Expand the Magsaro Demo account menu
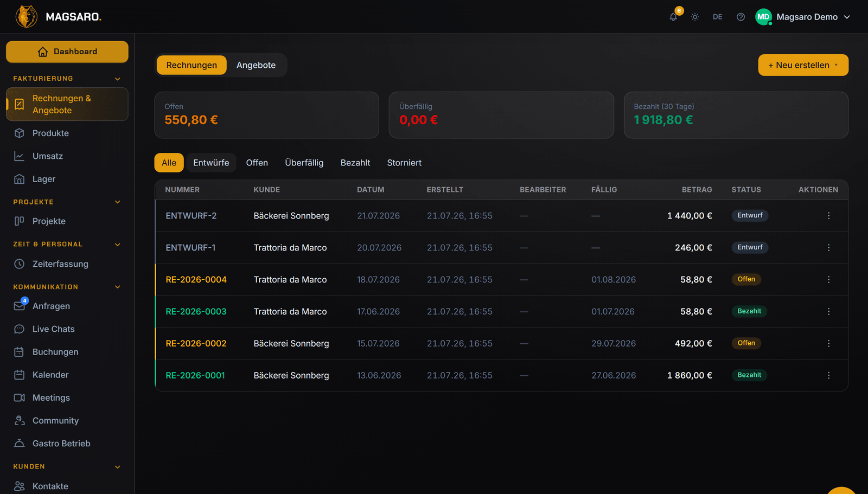Viewport: 868px width, 494px height. (x=803, y=17)
